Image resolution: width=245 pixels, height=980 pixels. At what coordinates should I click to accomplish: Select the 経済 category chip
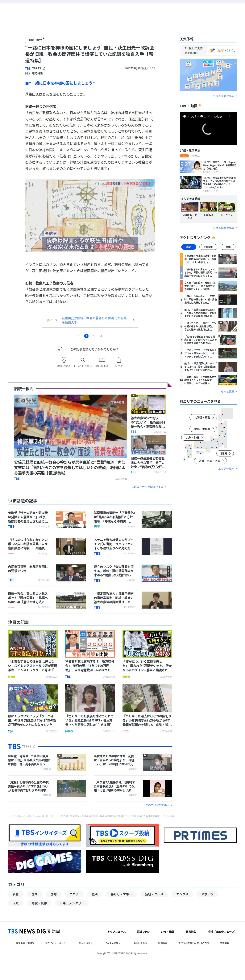(95, 894)
